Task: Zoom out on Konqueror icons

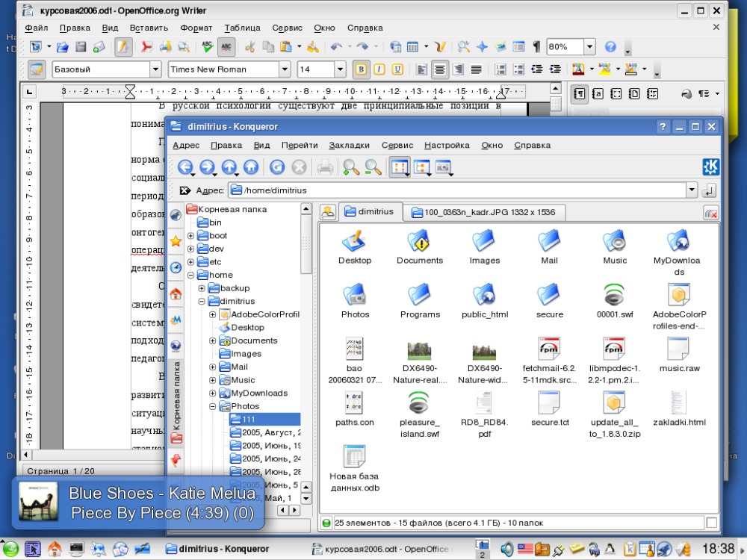Action: 373,167
